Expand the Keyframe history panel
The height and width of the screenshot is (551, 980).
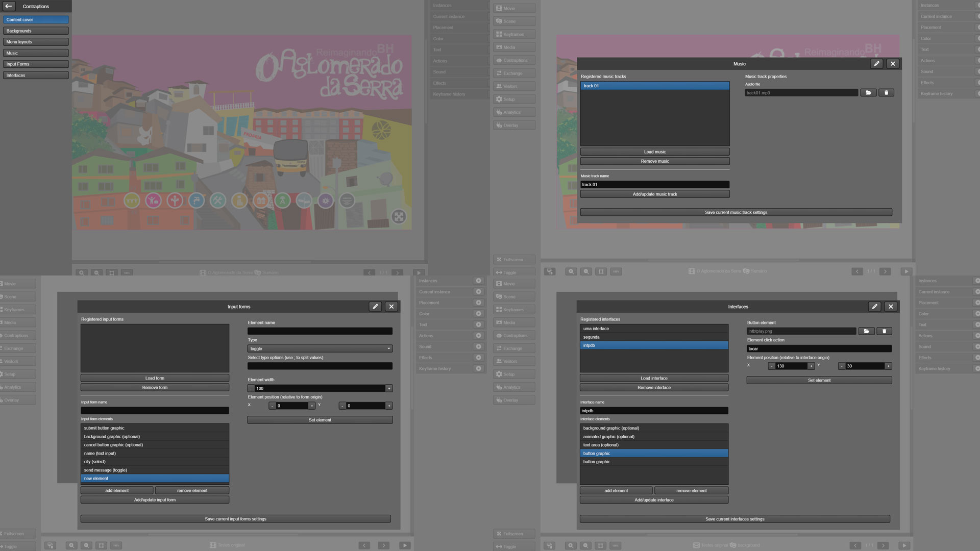click(478, 368)
